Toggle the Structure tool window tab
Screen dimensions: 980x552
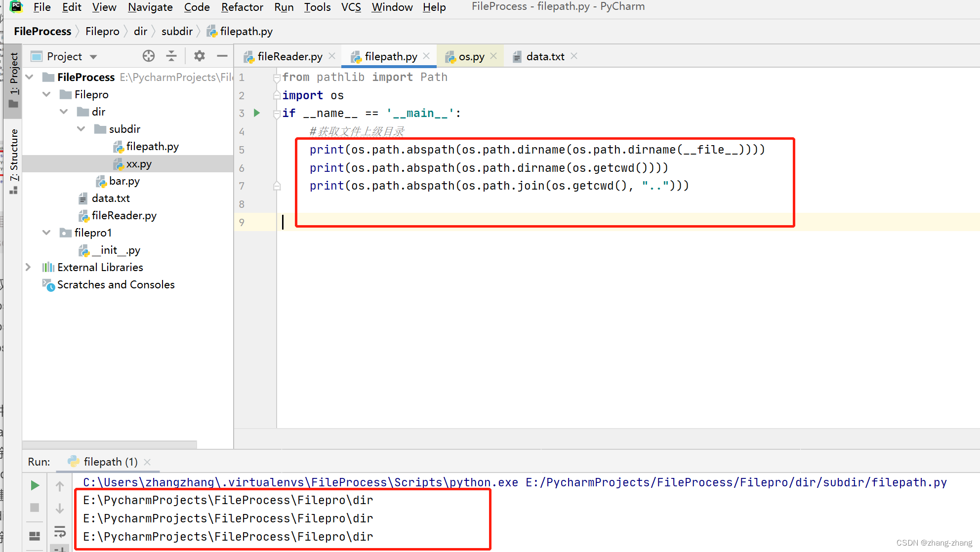coord(13,156)
